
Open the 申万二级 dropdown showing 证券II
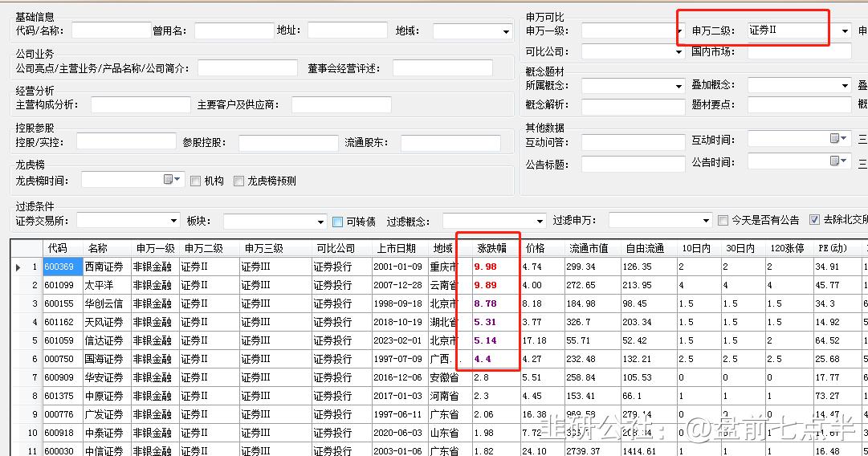845,31
